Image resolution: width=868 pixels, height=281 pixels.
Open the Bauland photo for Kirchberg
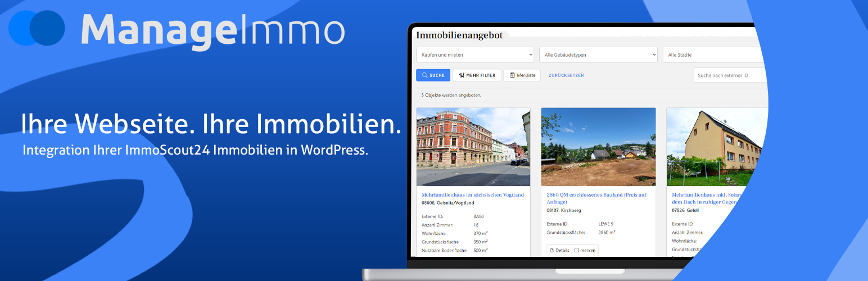point(599,147)
